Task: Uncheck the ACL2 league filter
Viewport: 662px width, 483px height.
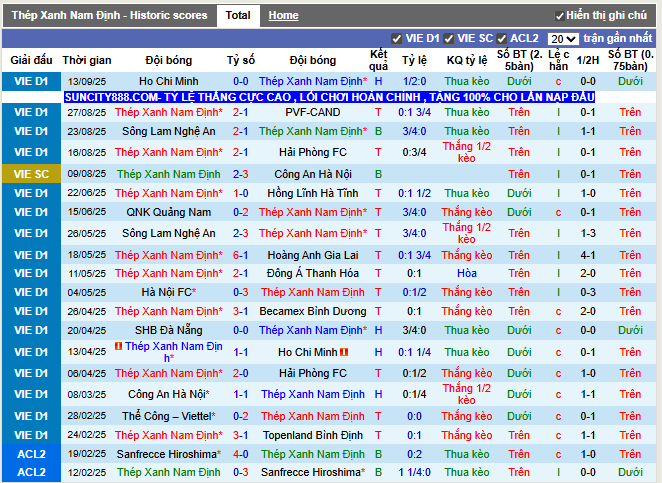Action: tap(501, 39)
